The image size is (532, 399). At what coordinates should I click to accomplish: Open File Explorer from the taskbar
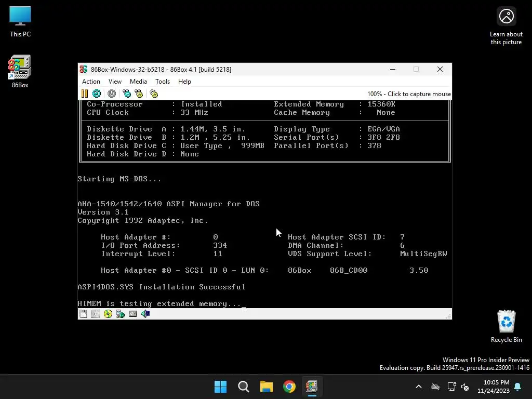[x=267, y=387]
